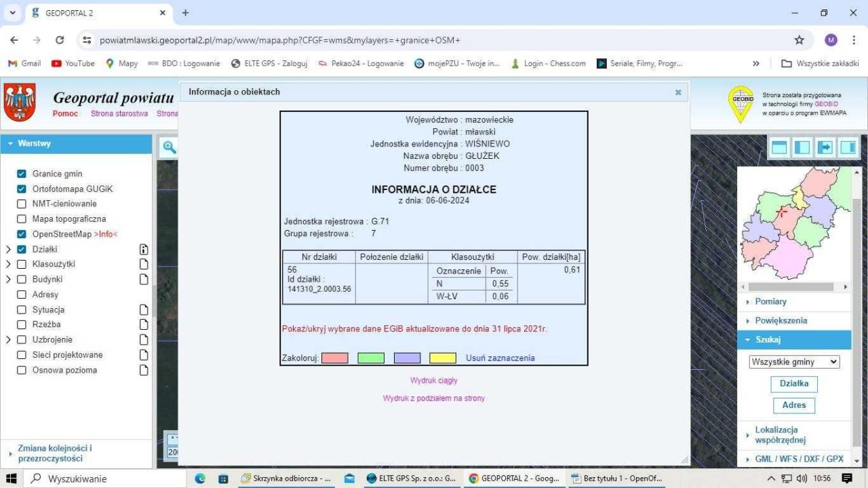Image resolution: width=868 pixels, height=488 pixels.
Task: Collapse the Szukaj section header
Action: point(794,339)
